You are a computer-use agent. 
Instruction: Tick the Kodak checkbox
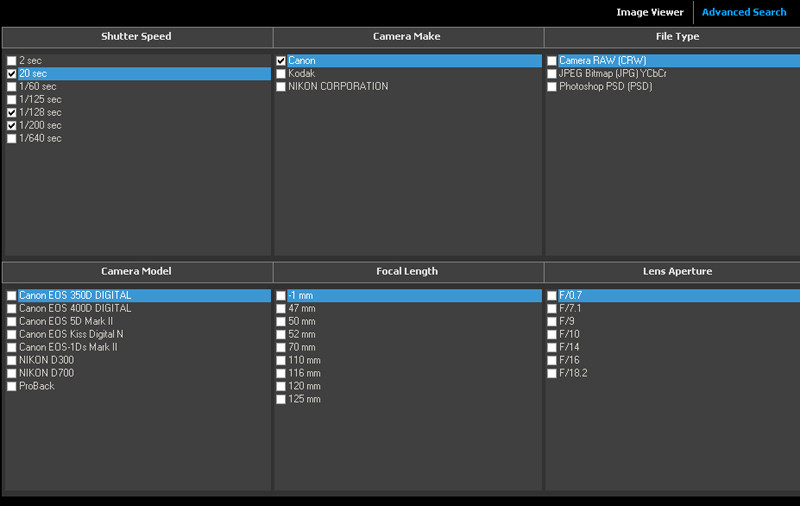(x=281, y=74)
